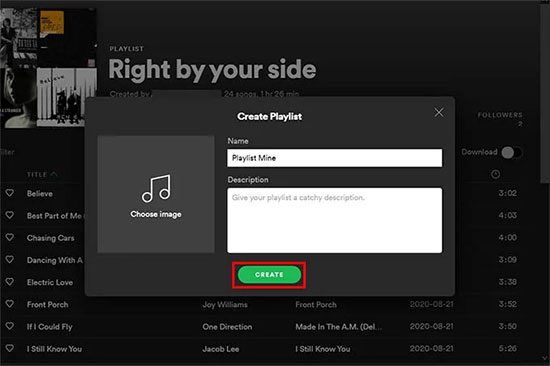Image resolution: width=550 pixels, height=366 pixels.
Task: Click the music note icon in cover placeholder
Action: click(x=156, y=188)
